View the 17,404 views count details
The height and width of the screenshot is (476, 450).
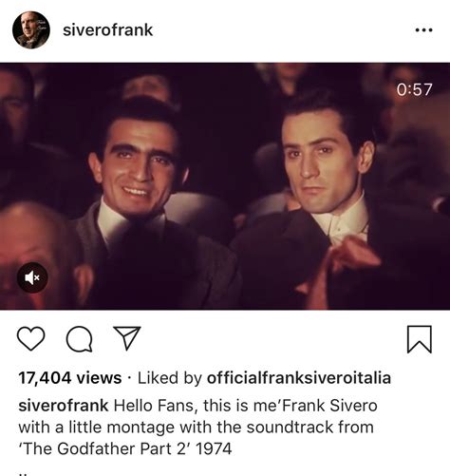pyautogui.click(x=70, y=378)
